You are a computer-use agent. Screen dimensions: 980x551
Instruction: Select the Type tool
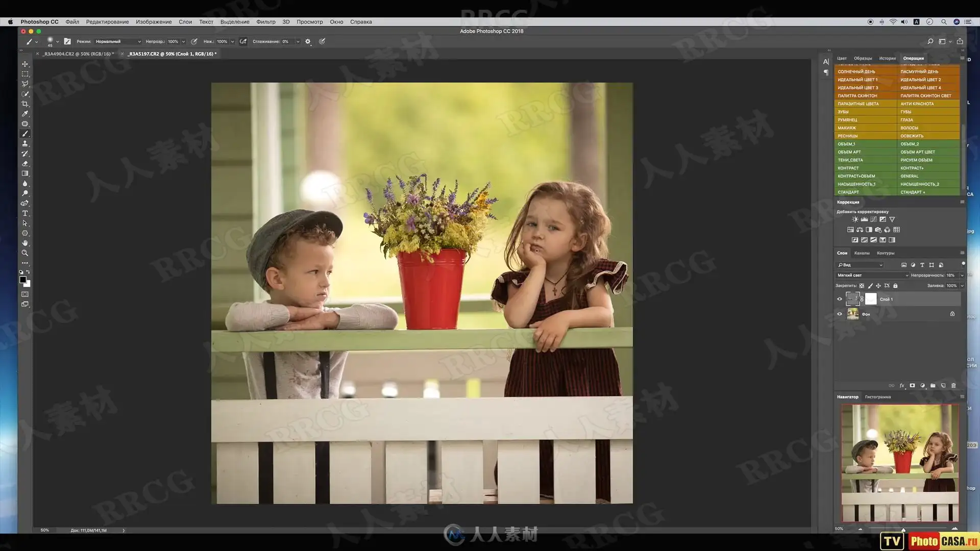click(24, 213)
